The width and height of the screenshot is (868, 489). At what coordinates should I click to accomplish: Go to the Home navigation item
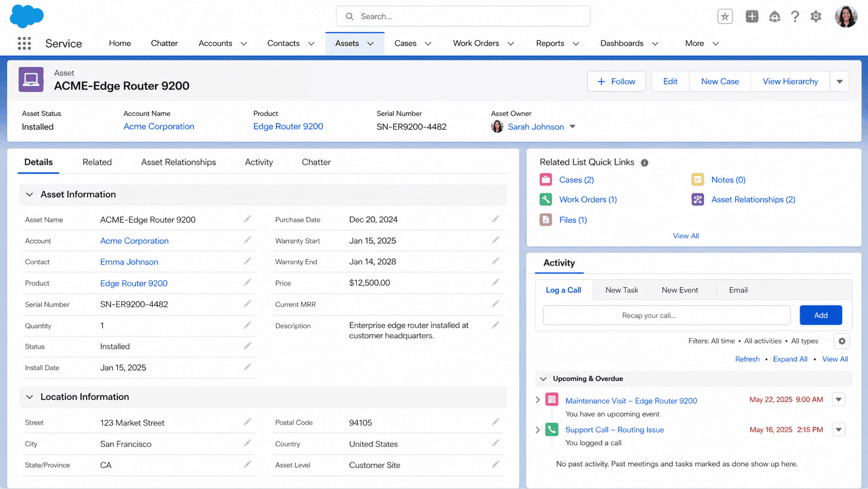tap(120, 43)
